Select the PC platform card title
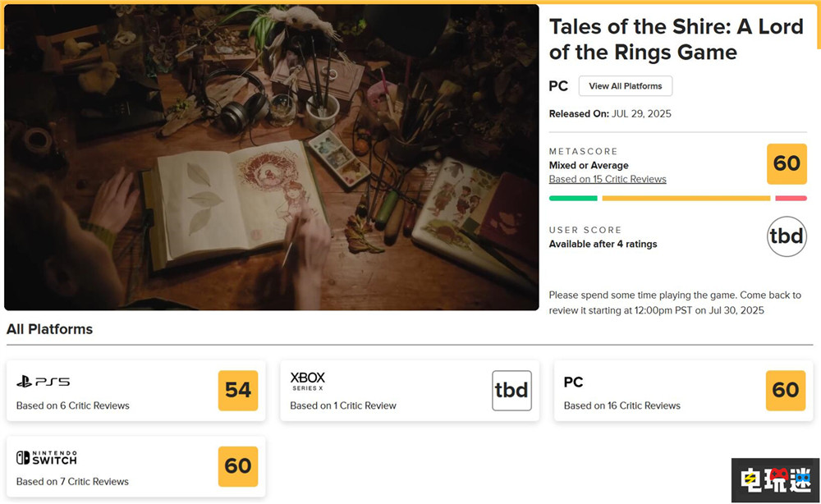The height and width of the screenshot is (504, 821). point(573,382)
